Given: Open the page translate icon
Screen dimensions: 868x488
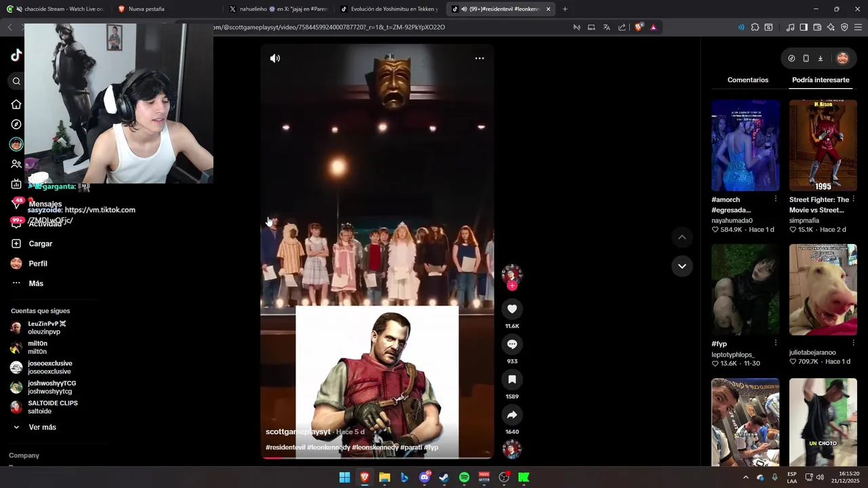Looking at the screenshot, I should (606, 27).
